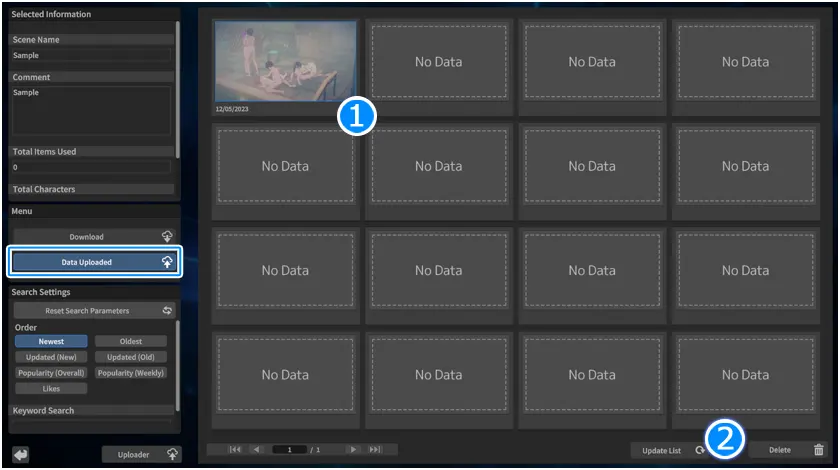The height and width of the screenshot is (470, 840).
Task: Jump to the last page
Action: [375, 450]
